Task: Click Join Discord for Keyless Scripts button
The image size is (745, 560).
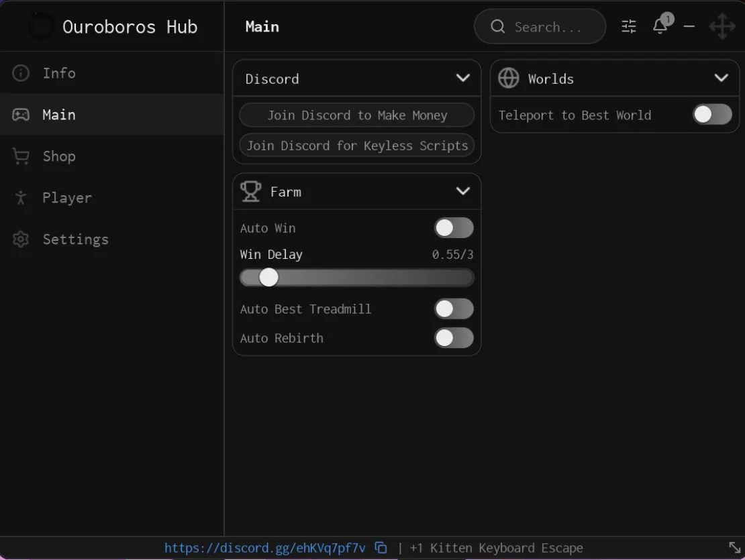Action: click(357, 146)
